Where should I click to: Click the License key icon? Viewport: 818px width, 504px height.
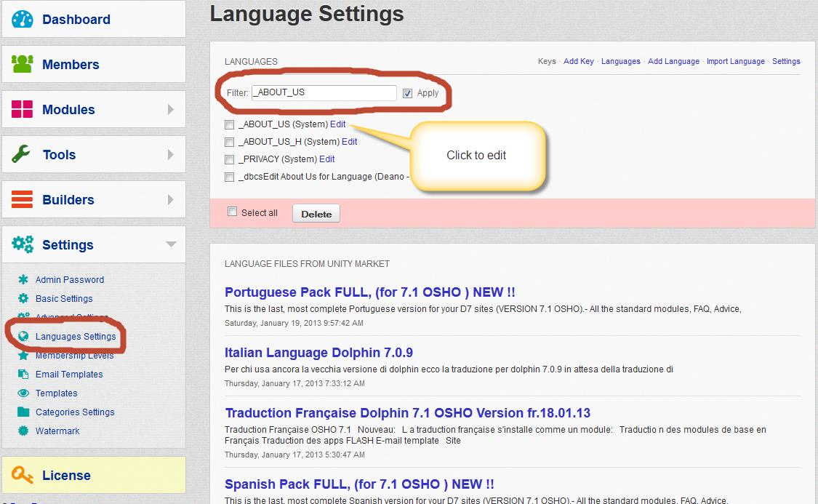[23, 476]
